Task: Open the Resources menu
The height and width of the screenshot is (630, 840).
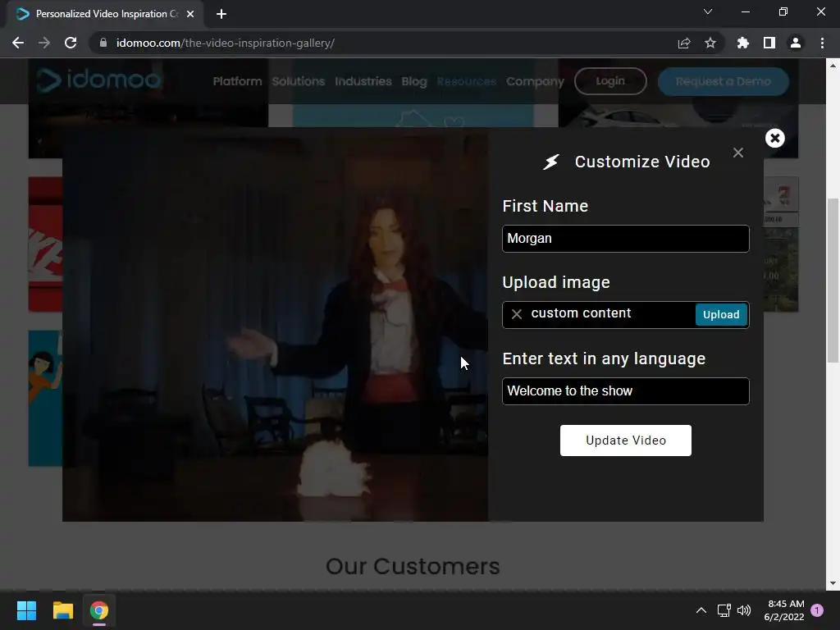Action: 467,81
